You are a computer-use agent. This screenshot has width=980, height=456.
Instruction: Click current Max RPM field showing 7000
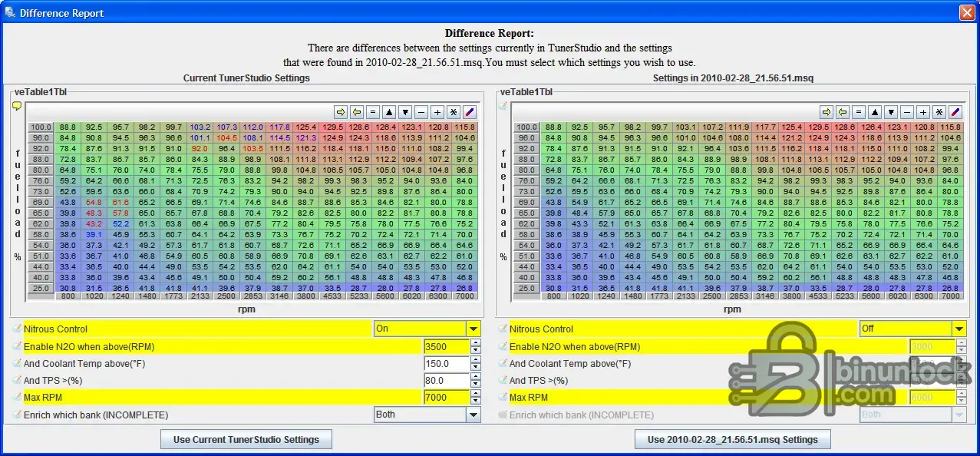tap(447, 398)
